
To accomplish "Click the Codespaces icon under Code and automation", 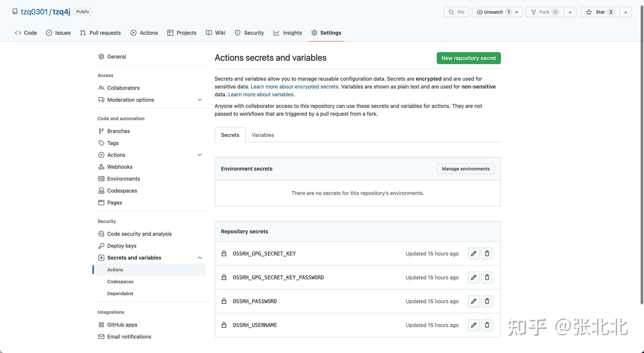I will pos(101,191).
